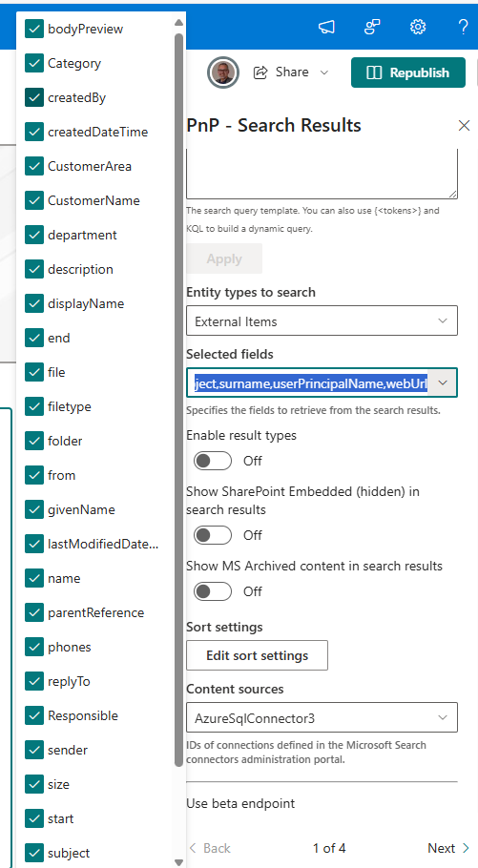Toggle Show MS Archived content switch
The height and width of the screenshot is (868, 478).
pos(213,591)
